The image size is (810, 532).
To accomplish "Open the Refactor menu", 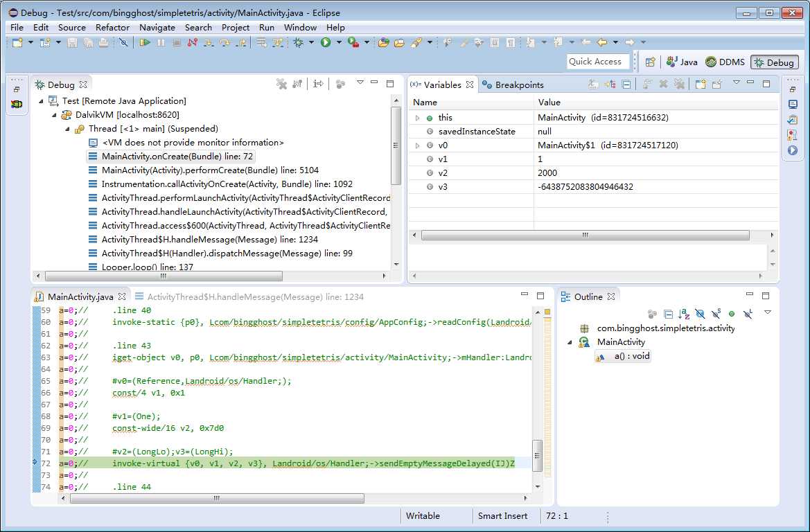I will click(112, 27).
